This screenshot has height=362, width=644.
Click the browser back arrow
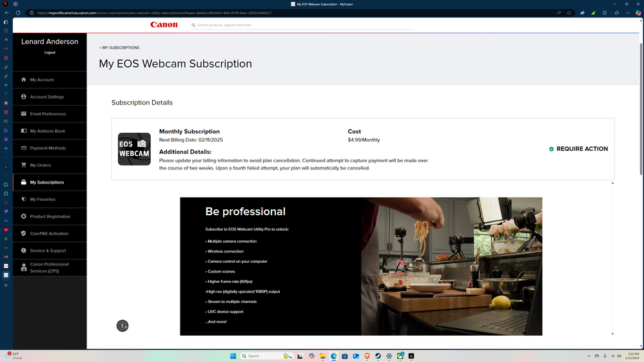pos(7,13)
